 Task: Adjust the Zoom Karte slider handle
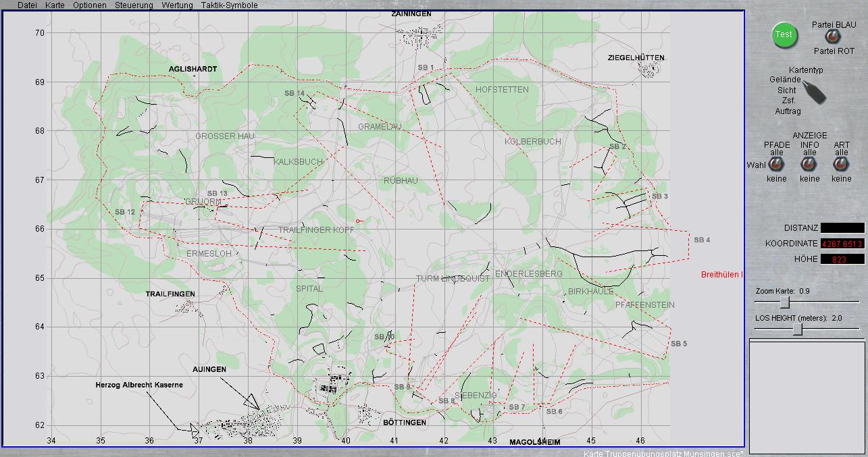784,302
